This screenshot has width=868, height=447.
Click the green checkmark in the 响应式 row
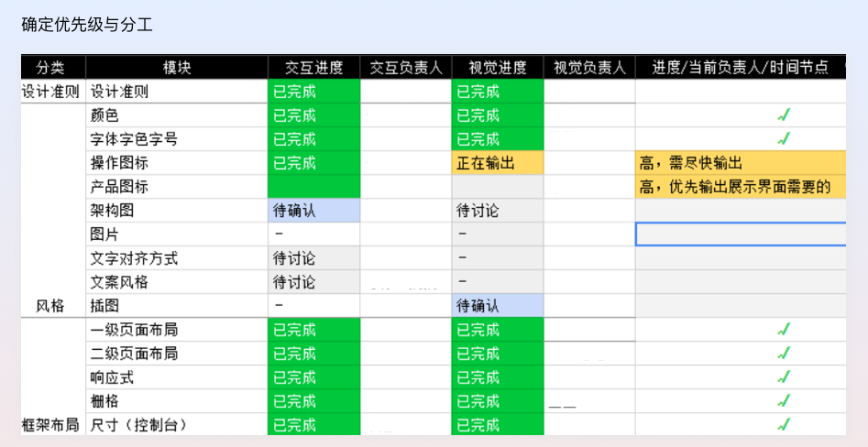(784, 377)
